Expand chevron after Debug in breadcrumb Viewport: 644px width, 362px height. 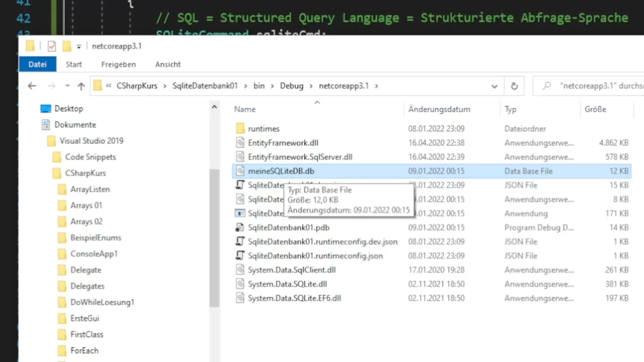pos(311,86)
